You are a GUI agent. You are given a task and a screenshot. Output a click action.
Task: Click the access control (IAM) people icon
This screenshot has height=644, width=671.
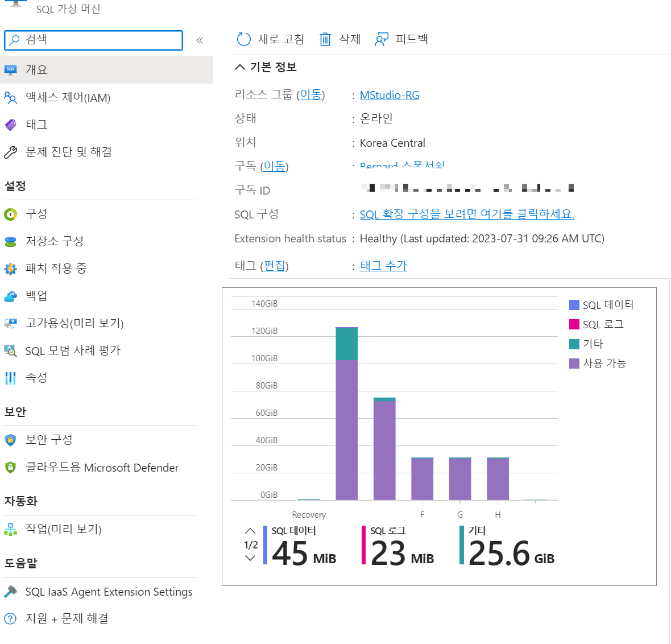point(11,98)
